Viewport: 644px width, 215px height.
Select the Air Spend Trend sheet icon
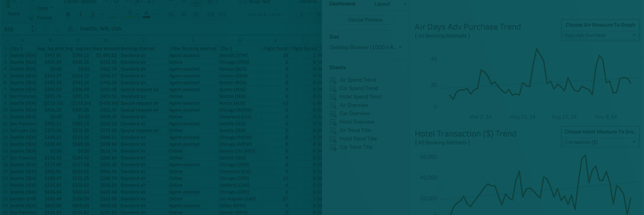coord(333,80)
